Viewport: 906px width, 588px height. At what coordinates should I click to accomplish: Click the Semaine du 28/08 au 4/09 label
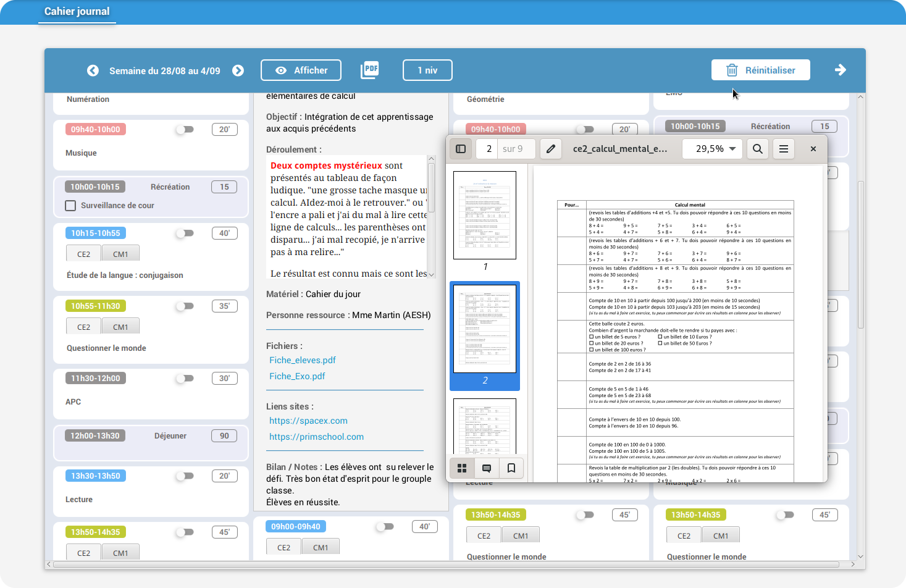pyautogui.click(x=165, y=70)
